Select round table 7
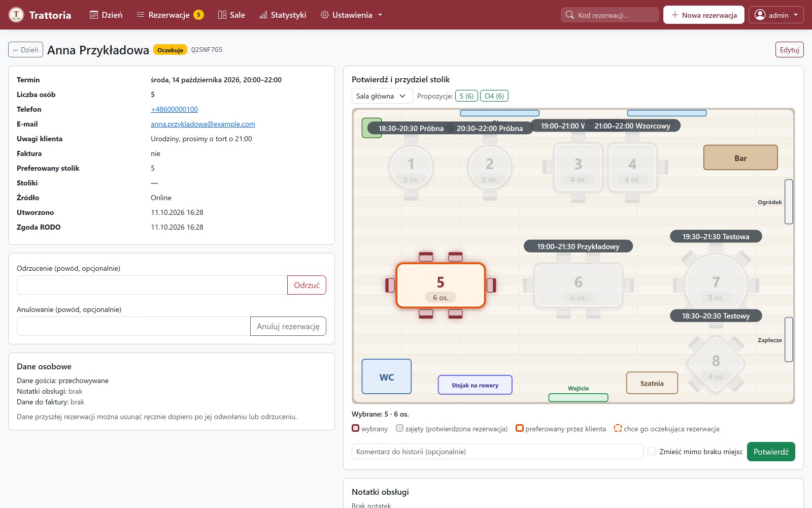 (716, 285)
